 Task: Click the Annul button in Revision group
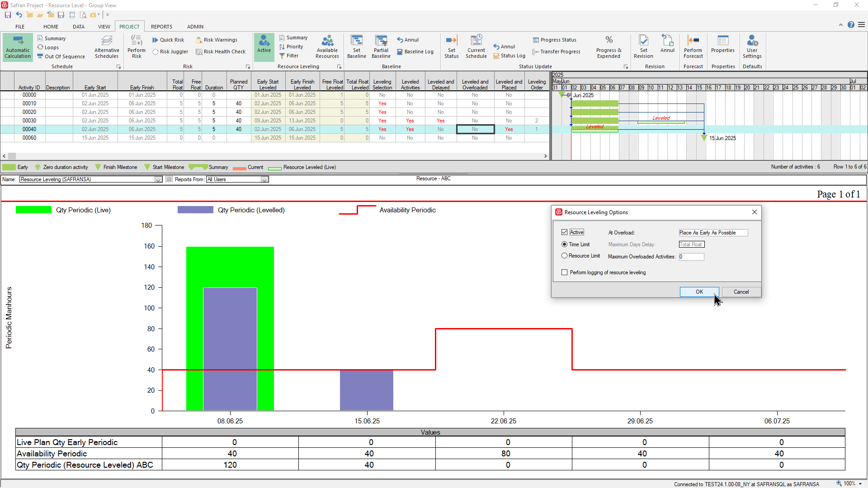click(667, 44)
